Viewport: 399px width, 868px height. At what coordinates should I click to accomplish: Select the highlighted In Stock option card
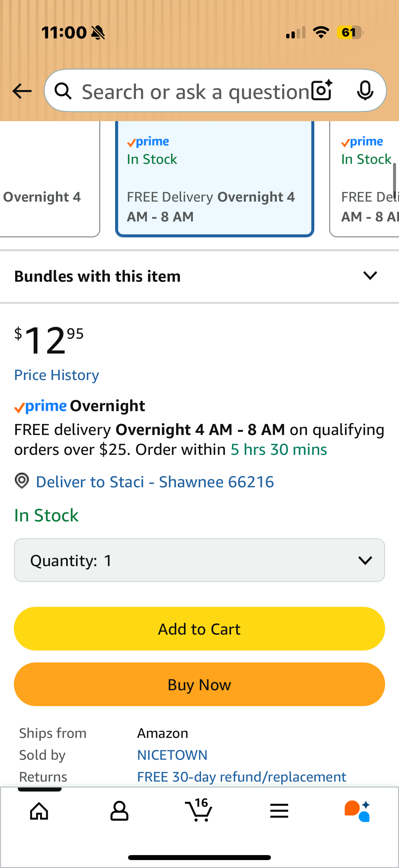(x=214, y=178)
